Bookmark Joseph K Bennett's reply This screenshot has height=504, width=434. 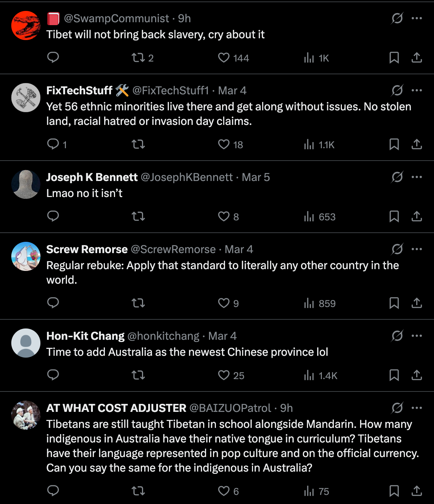(394, 216)
